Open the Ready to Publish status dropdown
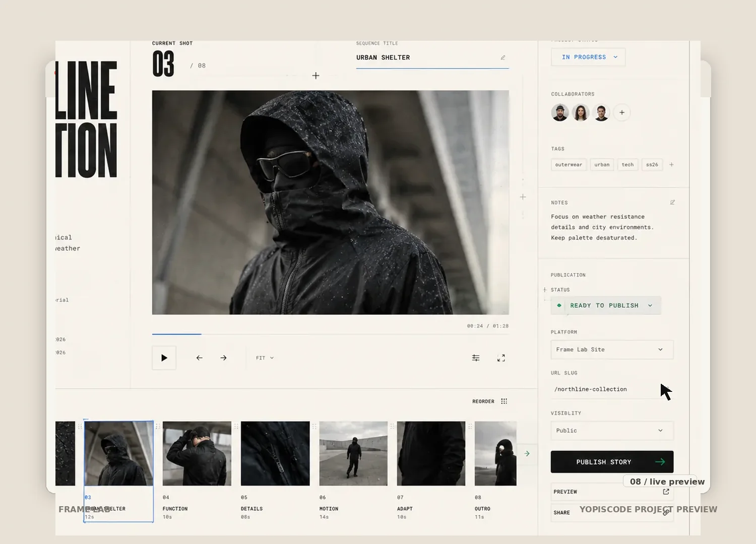Screen dimensions: 756x544 pyautogui.click(x=606, y=305)
